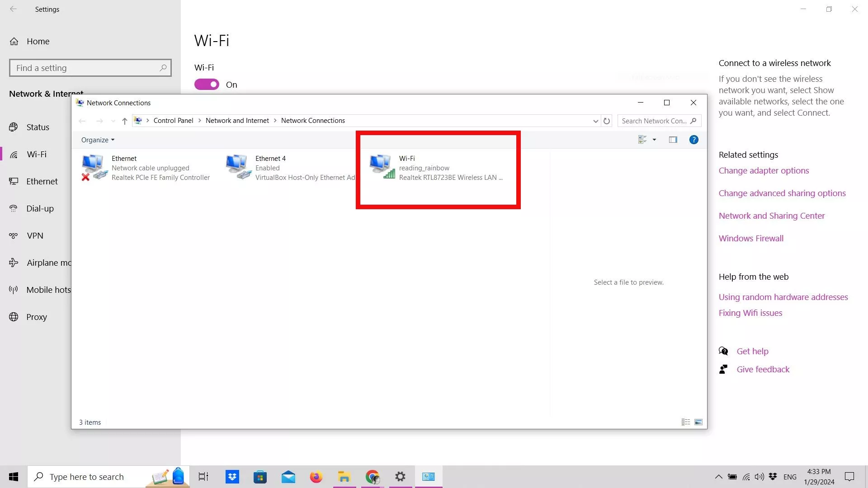Open the help question mark icon
Screen dimensions: 868x488
click(693, 140)
